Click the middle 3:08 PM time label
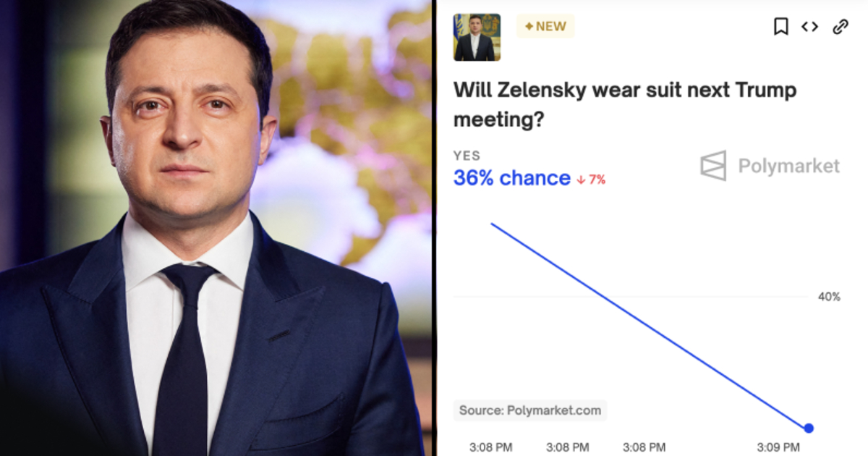This screenshot has height=456, width=868. coord(567,447)
